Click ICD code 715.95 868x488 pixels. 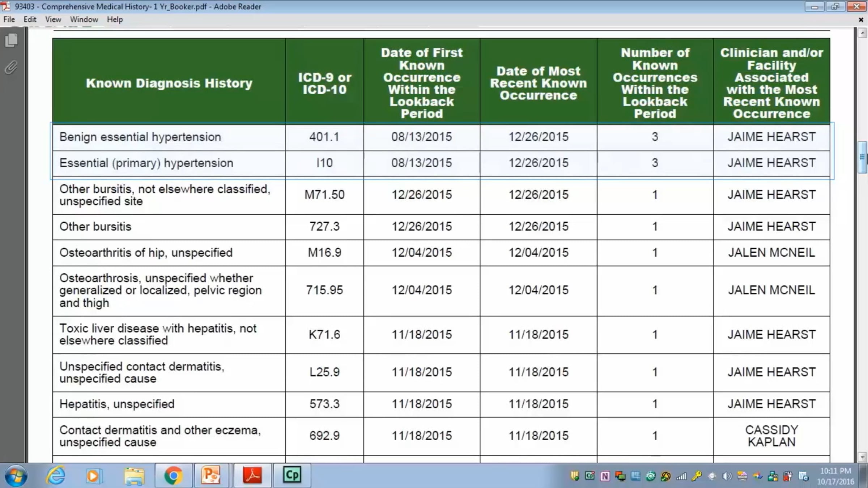(x=324, y=290)
